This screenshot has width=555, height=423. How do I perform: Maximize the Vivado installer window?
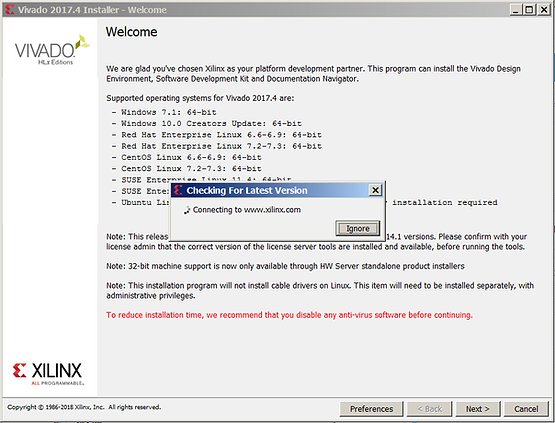pos(529,10)
